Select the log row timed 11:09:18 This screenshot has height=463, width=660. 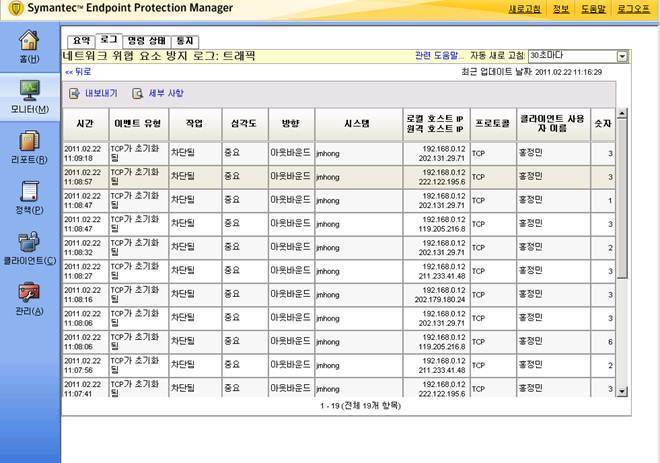[x=339, y=154]
